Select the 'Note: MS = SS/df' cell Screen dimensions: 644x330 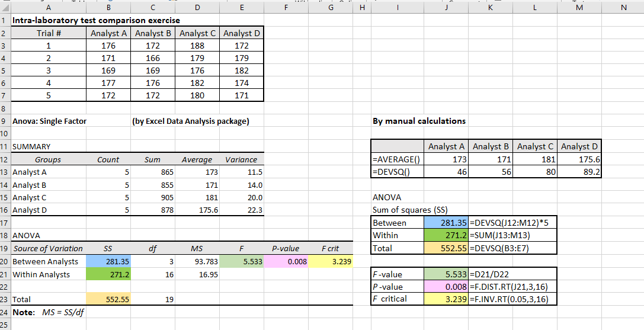(47, 312)
